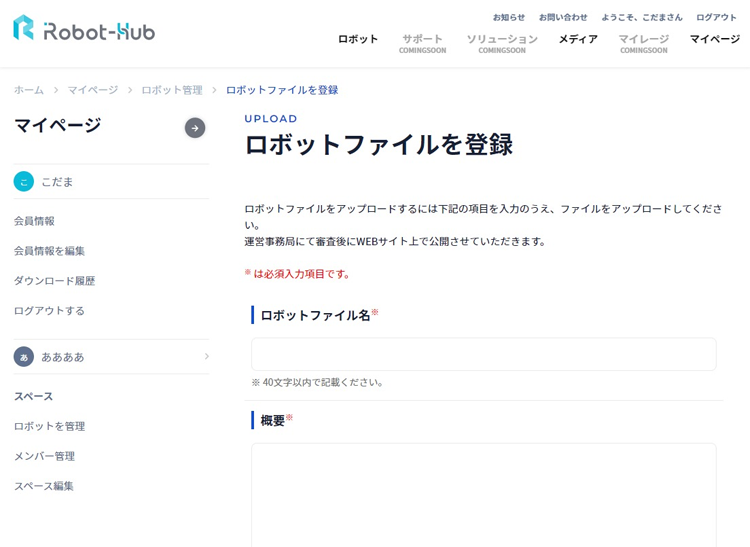
Task: Click the UPLOAD heading text
Action: [x=271, y=119]
